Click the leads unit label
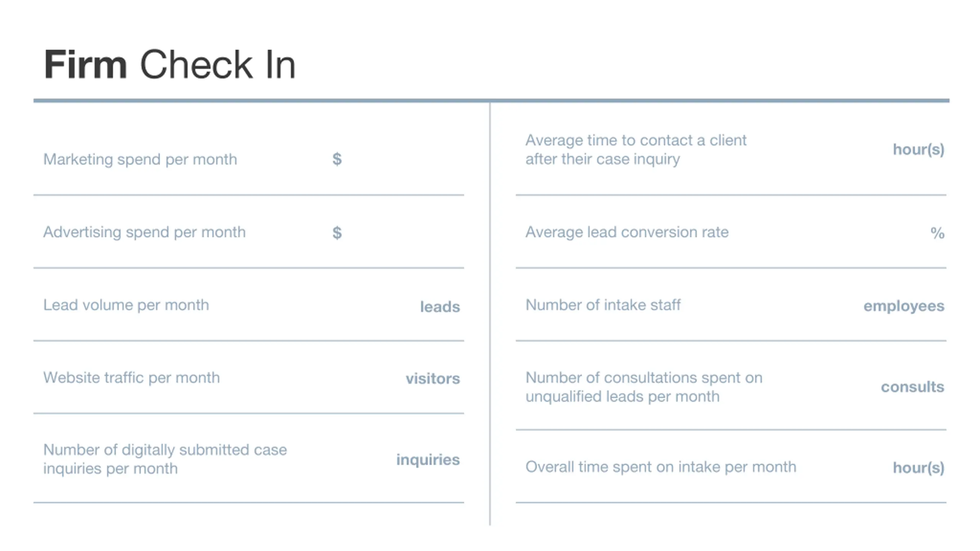 pos(440,306)
